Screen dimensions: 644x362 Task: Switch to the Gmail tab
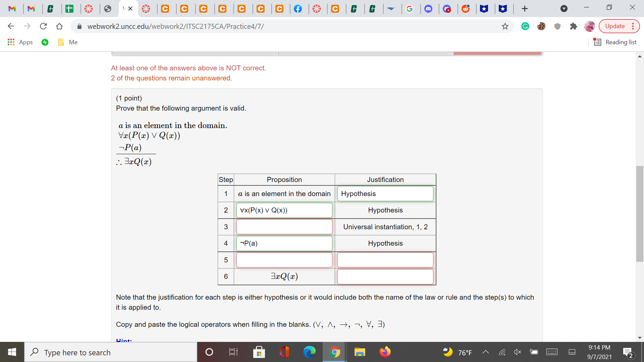(x=13, y=8)
